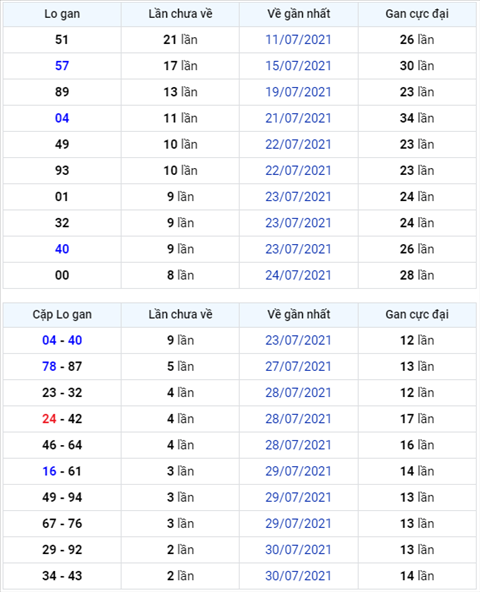
Task: Click the 28/07/2021 date for pair 46 - 64
Action: [x=298, y=445]
